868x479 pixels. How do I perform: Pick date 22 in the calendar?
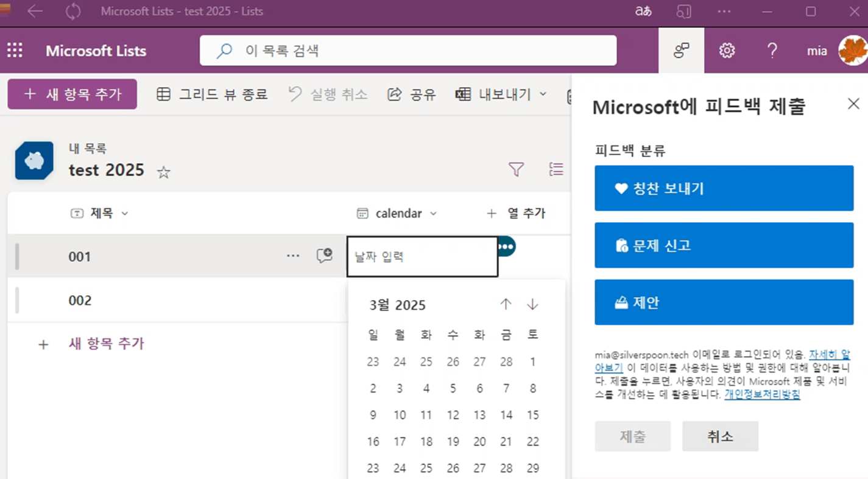[x=532, y=442]
